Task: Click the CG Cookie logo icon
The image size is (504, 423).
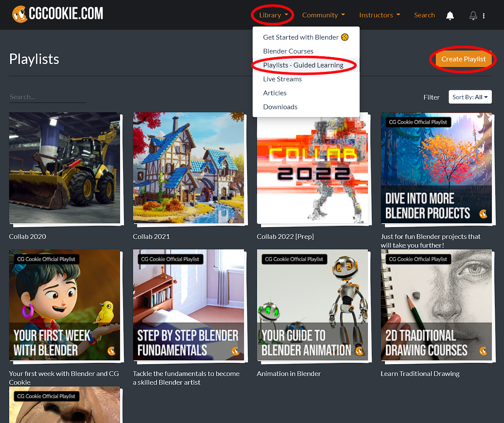Action: coord(19,14)
